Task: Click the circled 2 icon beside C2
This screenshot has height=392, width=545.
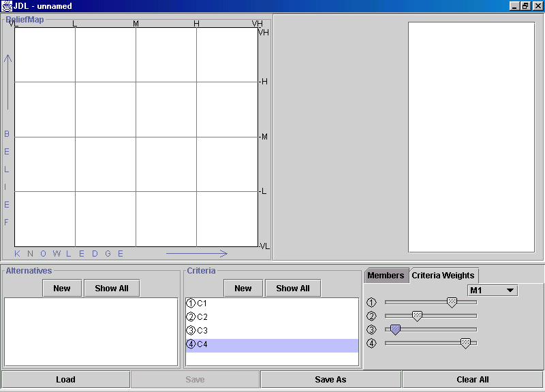Action: tap(191, 316)
